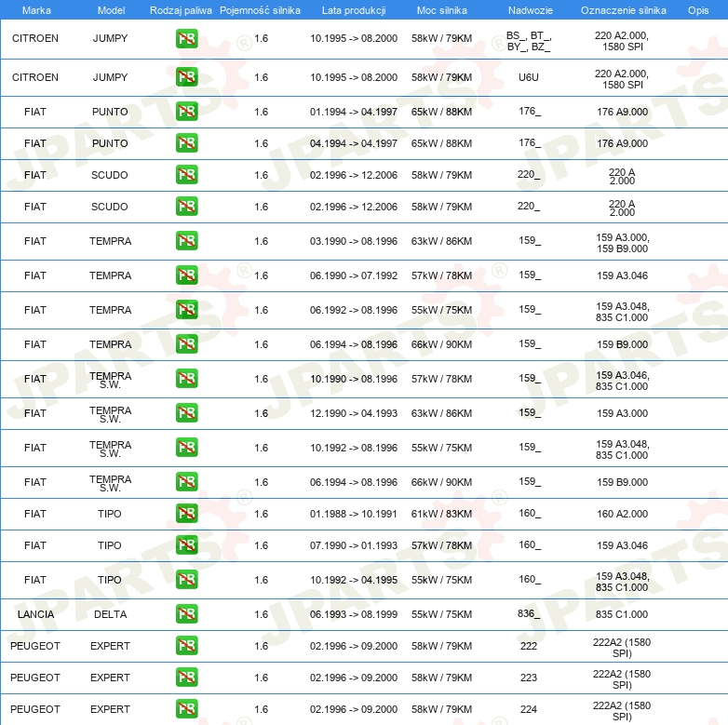Click the Opis column header
Viewport: 728px width, 725px height.
point(697,10)
